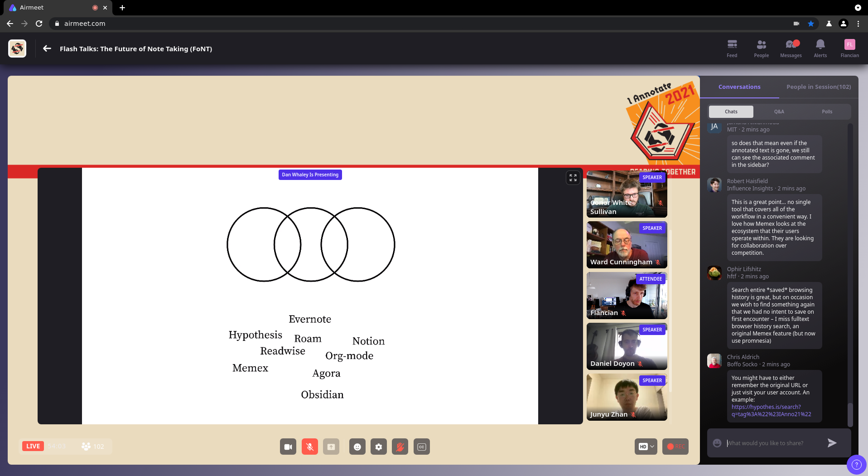Unmute the microphone button
868x476 pixels.
tap(310, 447)
